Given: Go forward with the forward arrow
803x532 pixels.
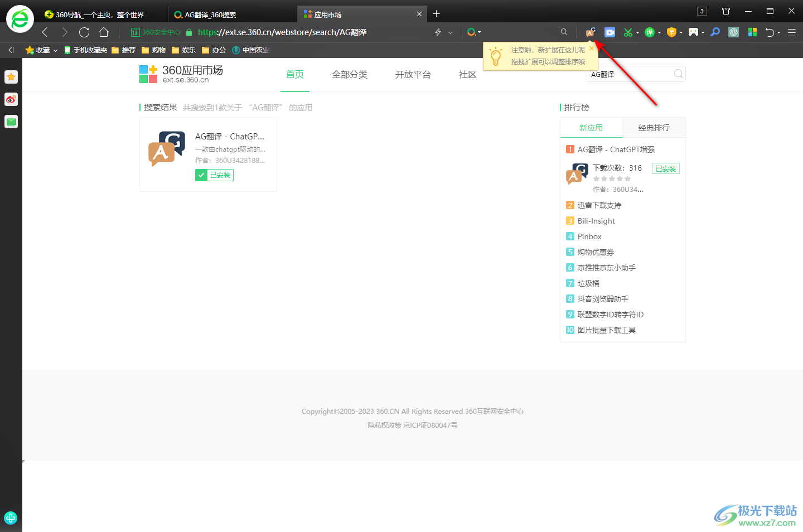Looking at the screenshot, I should (65, 32).
